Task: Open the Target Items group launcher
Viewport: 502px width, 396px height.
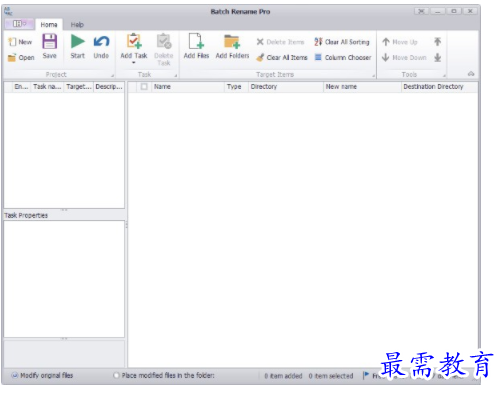Action: [373, 76]
